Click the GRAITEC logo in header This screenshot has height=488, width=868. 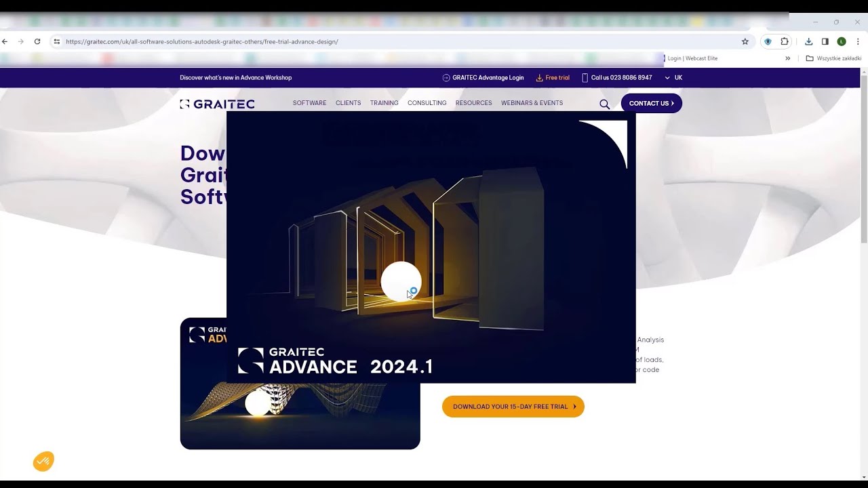coord(217,104)
